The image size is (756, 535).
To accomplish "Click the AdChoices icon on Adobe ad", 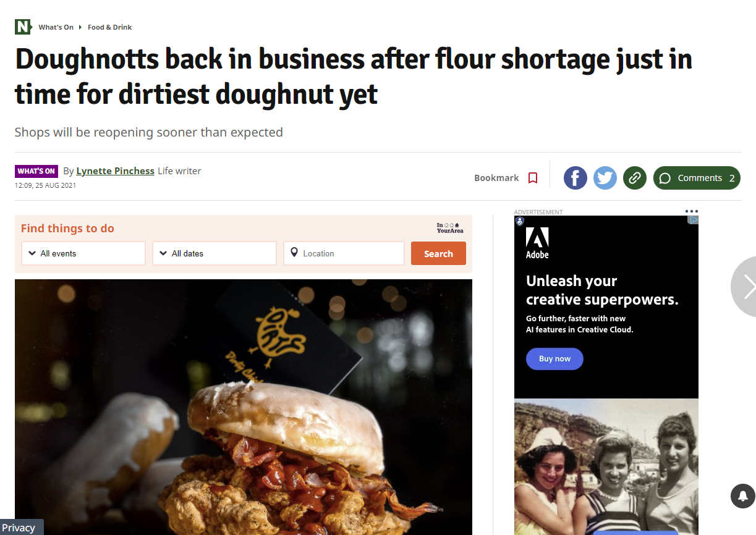I will click(694, 219).
